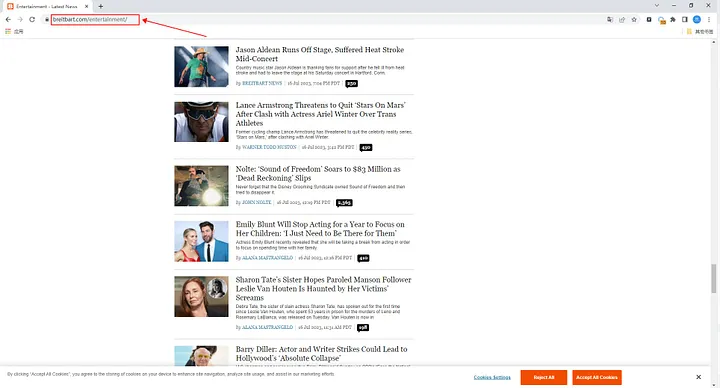The image size is (720, 388).
Task: Open ALANA MASTRANGELO author link on Emily Blunt article
Action: pos(267,258)
